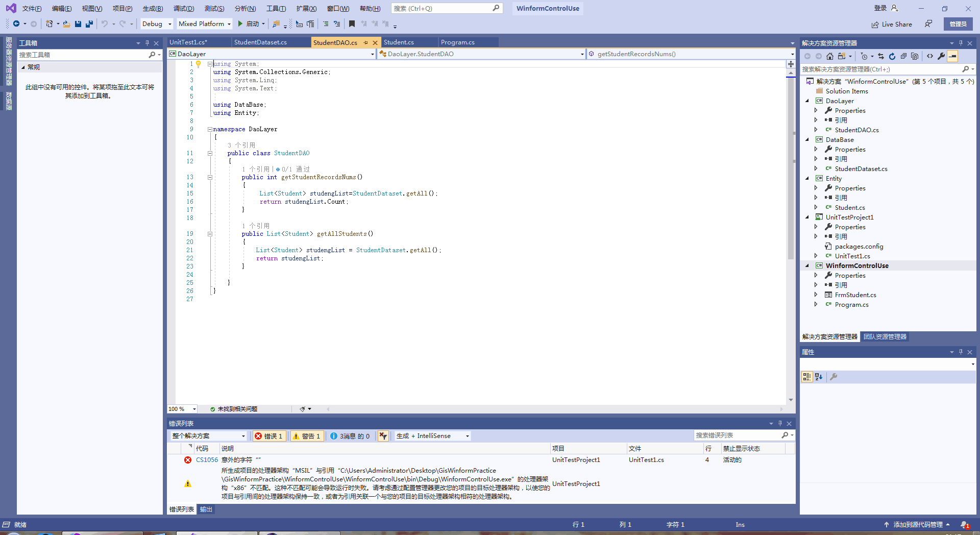This screenshot has height=535, width=980.
Task: Open the Debug configuration dropdown
Action: tap(157, 23)
